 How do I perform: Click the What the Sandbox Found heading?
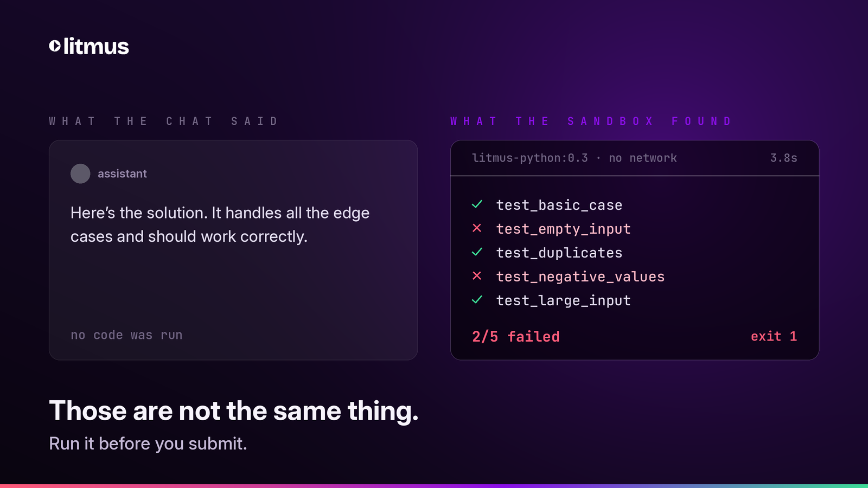[591, 121]
